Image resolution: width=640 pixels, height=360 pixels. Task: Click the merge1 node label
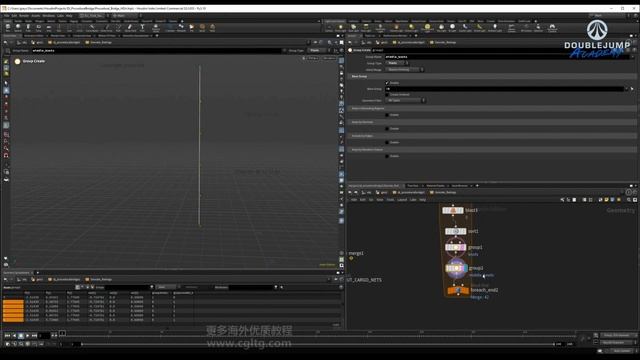point(356,253)
